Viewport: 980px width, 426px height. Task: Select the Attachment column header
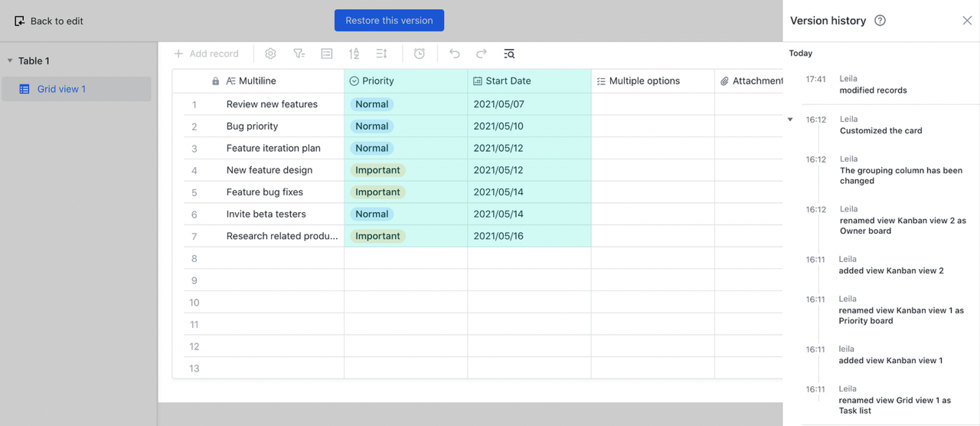coord(749,81)
